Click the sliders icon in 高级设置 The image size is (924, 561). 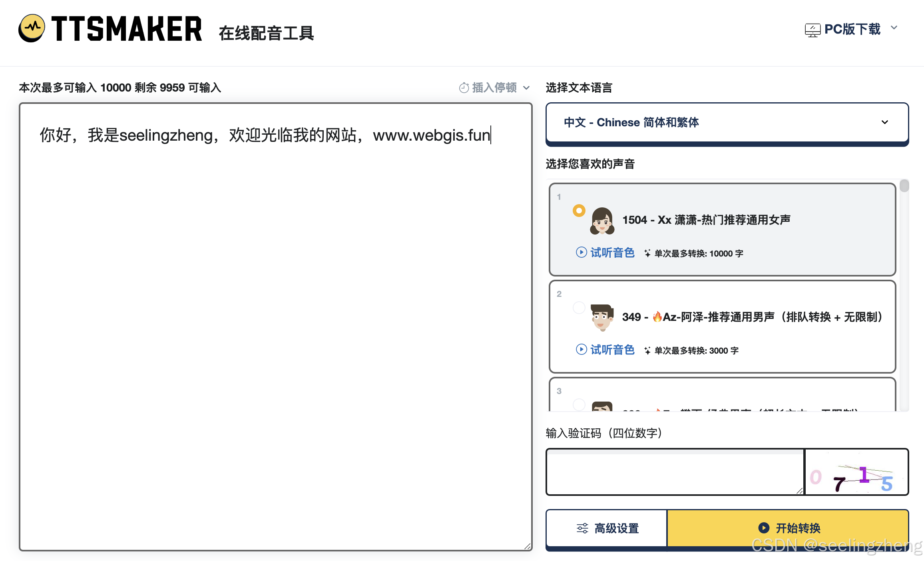click(582, 528)
